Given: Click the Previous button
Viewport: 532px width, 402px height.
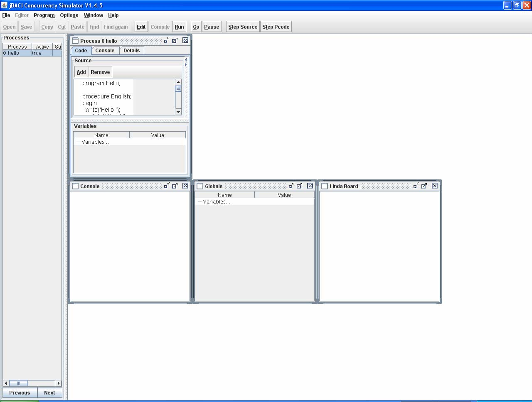Looking at the screenshot, I should pyautogui.click(x=20, y=392).
